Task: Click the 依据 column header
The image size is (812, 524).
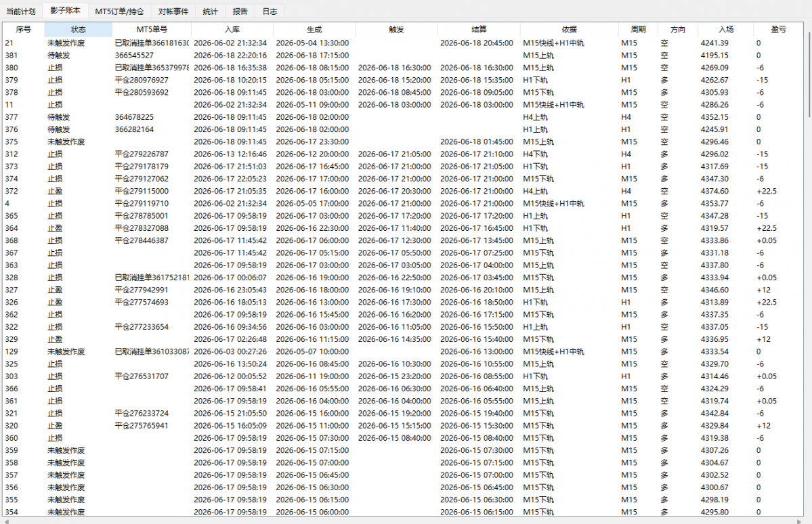Action: pos(569,30)
